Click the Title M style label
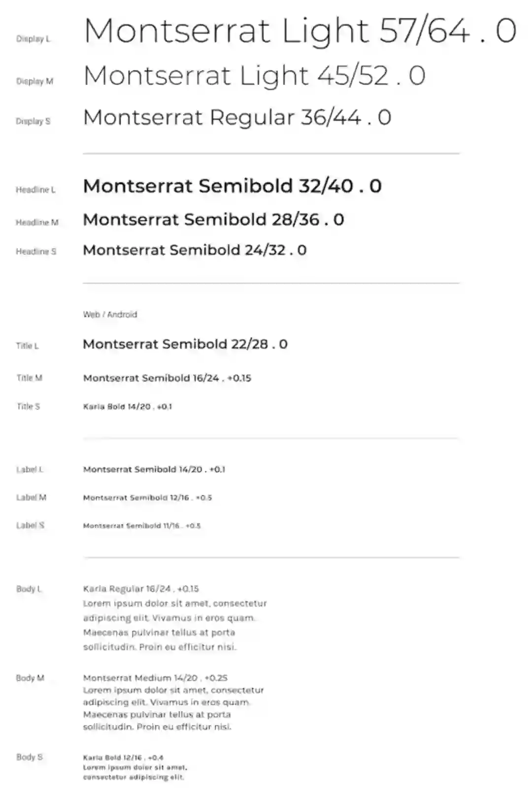 click(29, 378)
